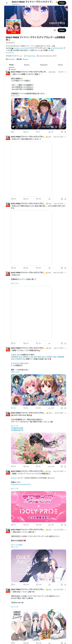The height and width of the screenshot is (644, 72).
Task: Open video settings gear in pinned video
Action: pos(56,127)
